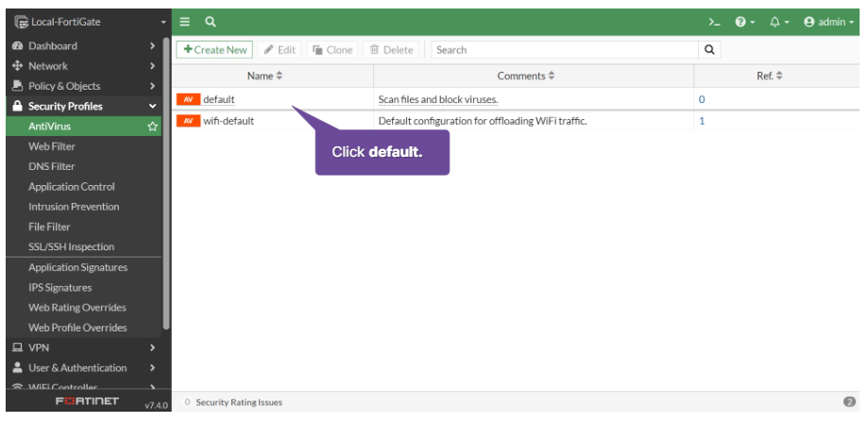The height and width of the screenshot is (423, 868).
Task: Expand the Dashboard menu chevron
Action: [152, 46]
